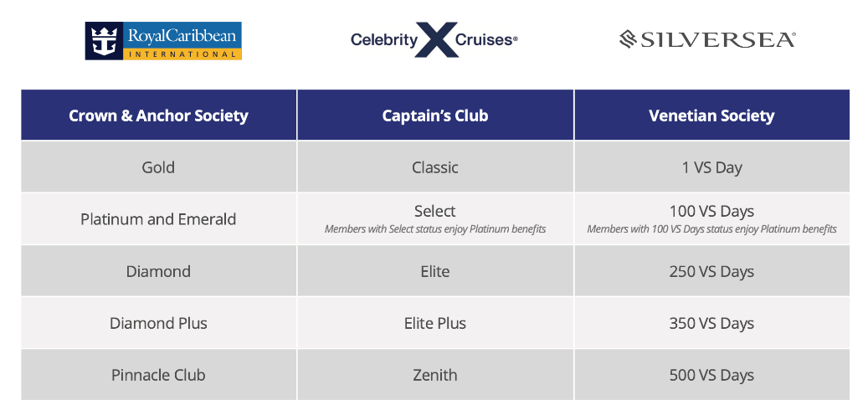Image resolution: width=868 pixels, height=410 pixels.
Task: Click the 350 VS Days cell
Action: 711,323
